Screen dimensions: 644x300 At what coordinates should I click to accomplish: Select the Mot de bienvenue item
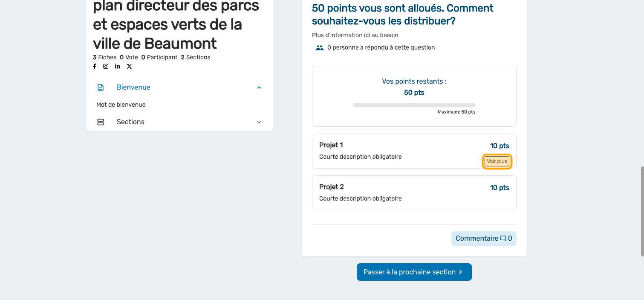click(x=121, y=105)
